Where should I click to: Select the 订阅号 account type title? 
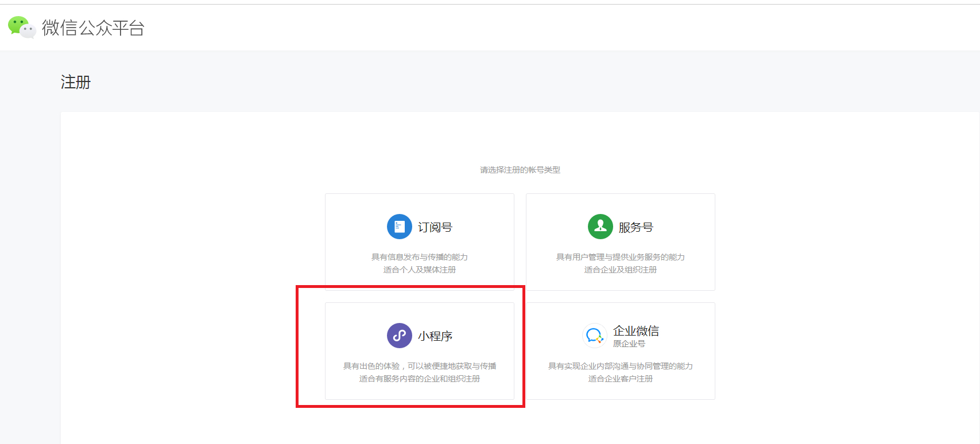435,227
